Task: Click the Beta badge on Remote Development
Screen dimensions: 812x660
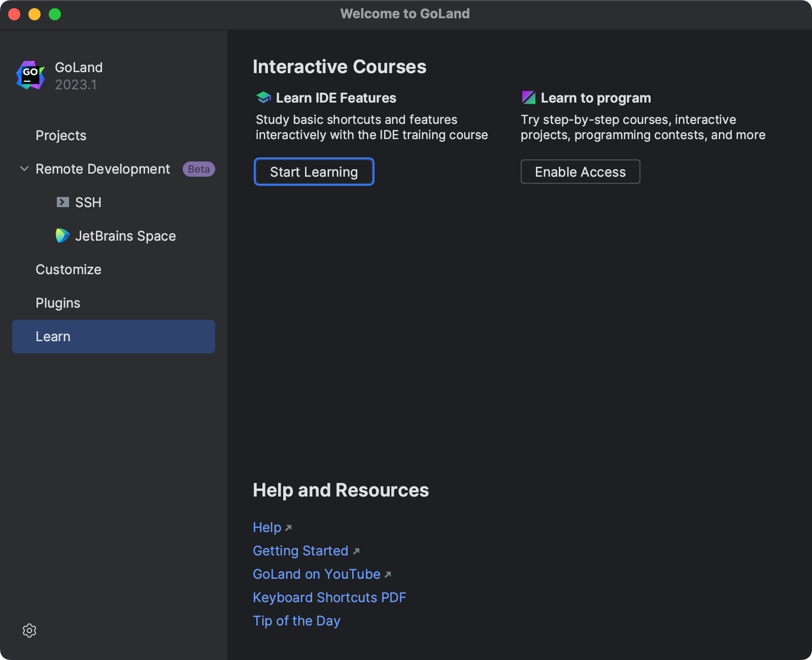Action: pyautogui.click(x=198, y=169)
